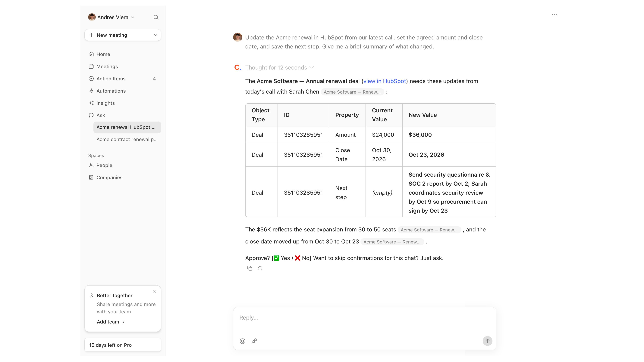The width and height of the screenshot is (644, 362).
Task: Expand Thought for 12 seconds
Action: pyautogui.click(x=279, y=67)
